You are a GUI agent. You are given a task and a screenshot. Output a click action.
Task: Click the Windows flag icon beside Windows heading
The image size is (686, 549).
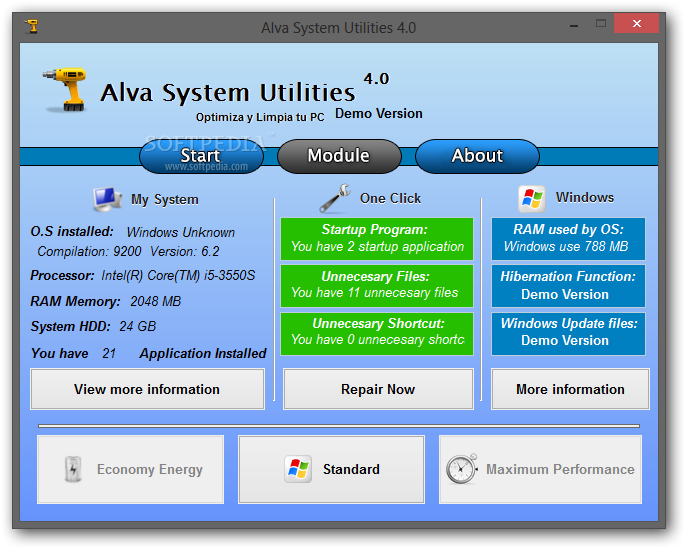(532, 199)
